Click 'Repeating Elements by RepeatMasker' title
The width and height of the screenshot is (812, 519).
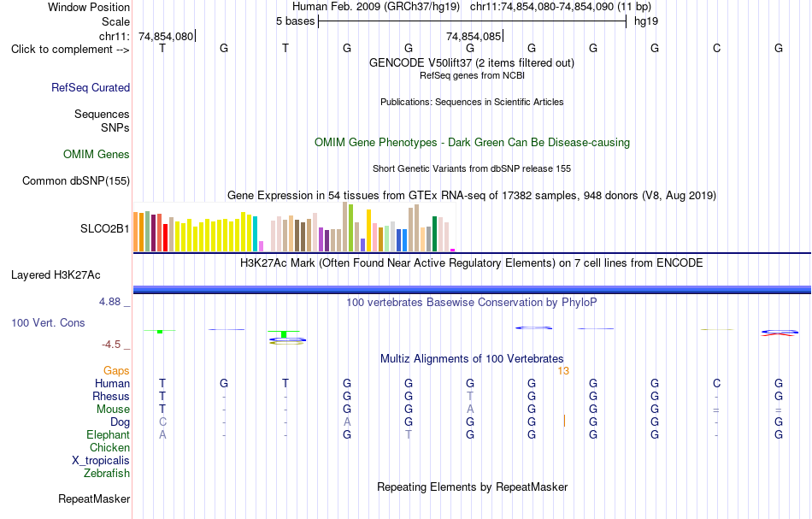(x=473, y=487)
